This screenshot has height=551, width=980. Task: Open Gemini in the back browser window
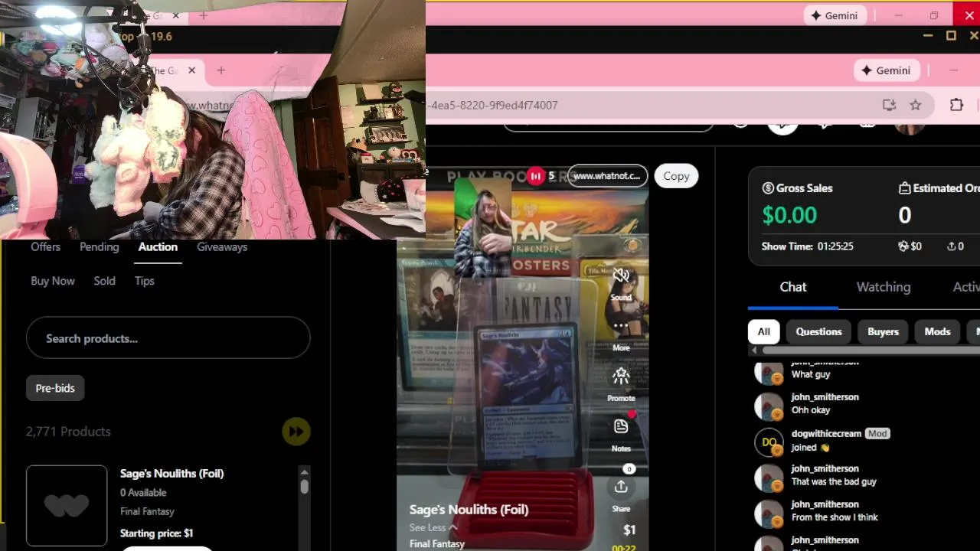pos(835,15)
